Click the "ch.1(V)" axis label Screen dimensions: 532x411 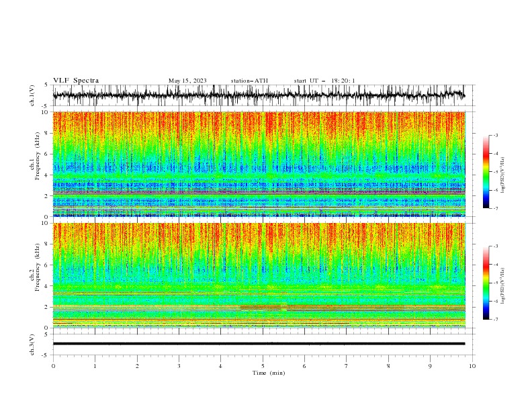click(x=32, y=95)
